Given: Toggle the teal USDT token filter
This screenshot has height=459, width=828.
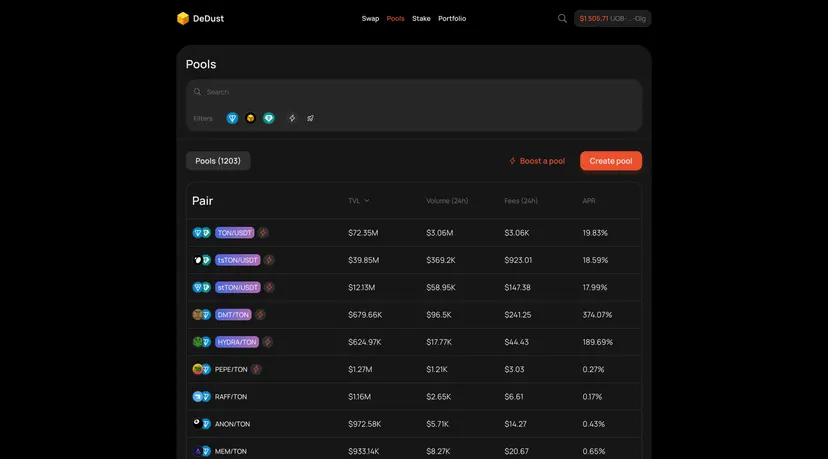Looking at the screenshot, I should 269,118.
